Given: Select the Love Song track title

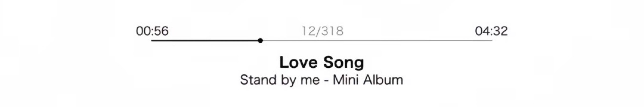Looking at the screenshot, I should (322, 62).
